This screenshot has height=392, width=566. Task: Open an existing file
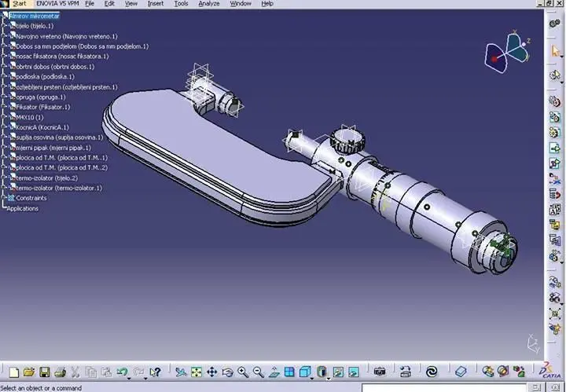(29, 372)
